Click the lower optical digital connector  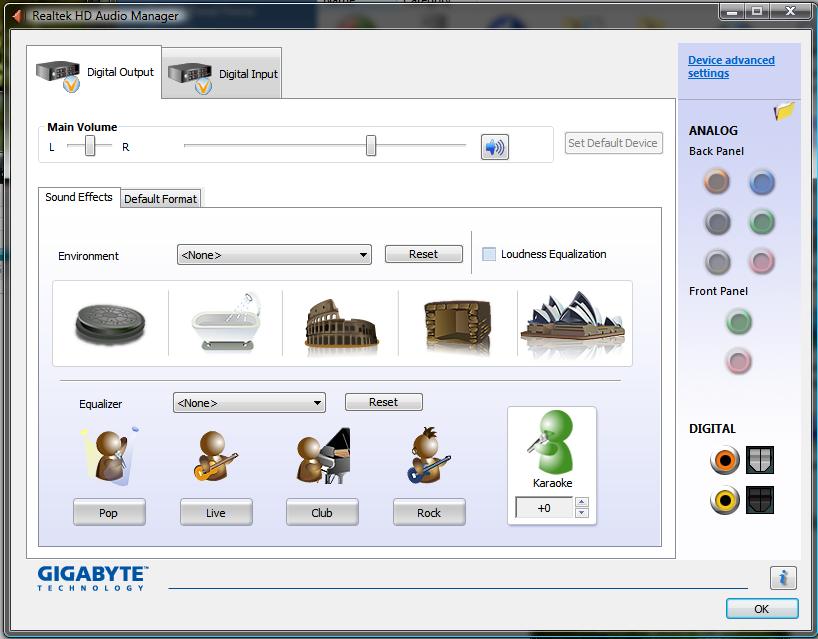760,500
